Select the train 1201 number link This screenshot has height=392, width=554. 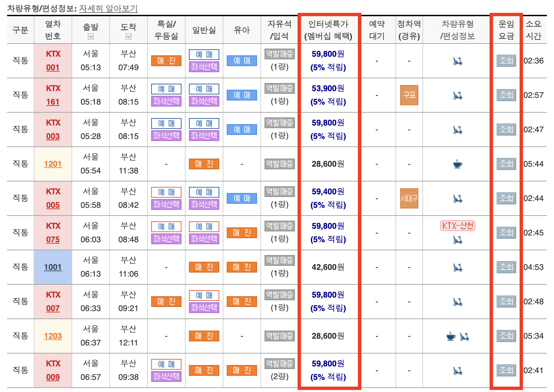tap(53, 164)
